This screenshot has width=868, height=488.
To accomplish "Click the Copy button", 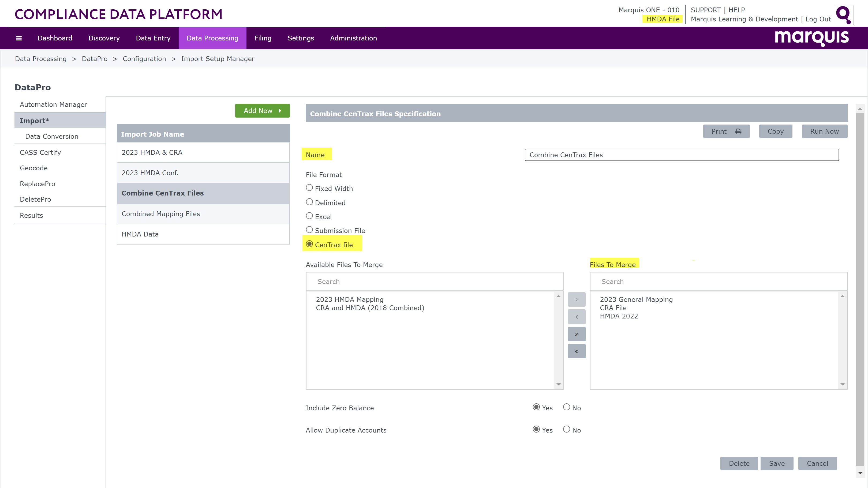I will coord(775,131).
